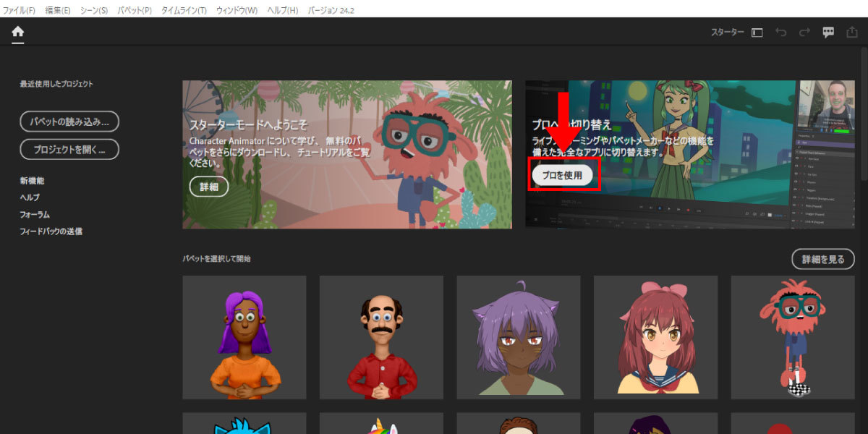Select the purple-haired woman in orange puppet

click(x=244, y=337)
